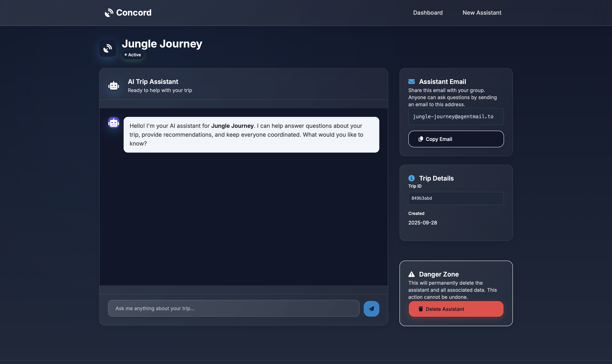Click the Jungle Journey satellite dish icon
The image size is (612, 364).
click(107, 48)
